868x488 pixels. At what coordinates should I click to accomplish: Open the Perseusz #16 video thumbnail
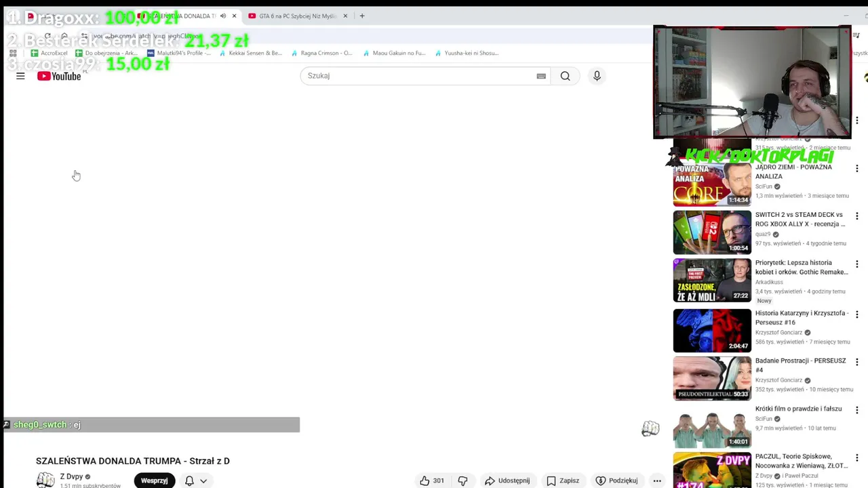tap(712, 331)
